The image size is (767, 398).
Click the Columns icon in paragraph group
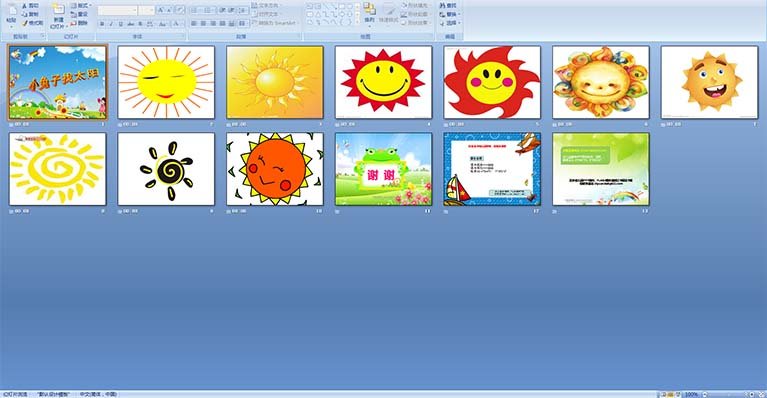coord(243,23)
